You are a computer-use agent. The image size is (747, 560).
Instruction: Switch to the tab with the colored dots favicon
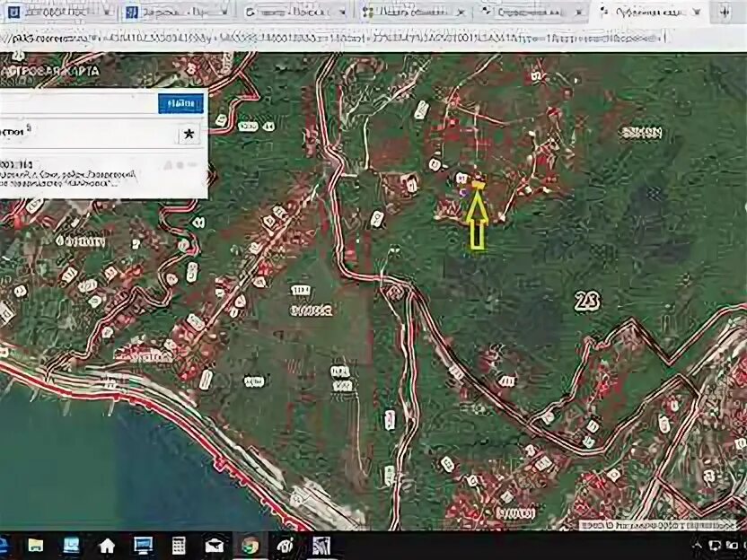coord(412,13)
